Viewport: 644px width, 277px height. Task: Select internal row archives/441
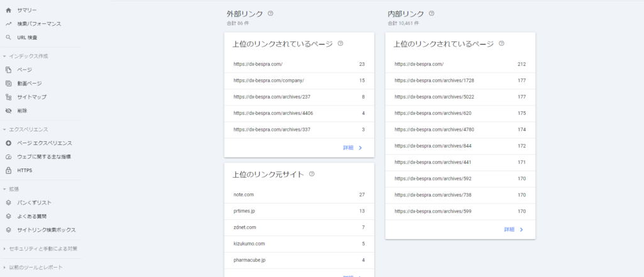pos(460,163)
